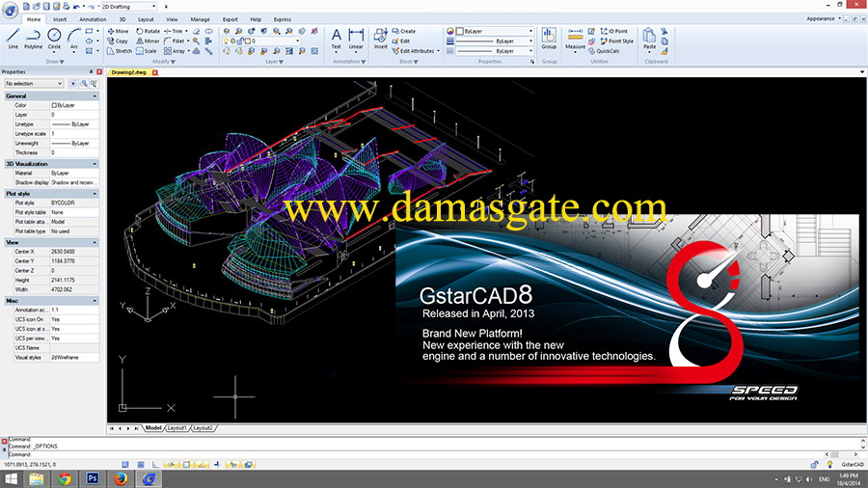Open the Export ribbon tab
Screen dimensions: 868x488
pyautogui.click(x=231, y=19)
